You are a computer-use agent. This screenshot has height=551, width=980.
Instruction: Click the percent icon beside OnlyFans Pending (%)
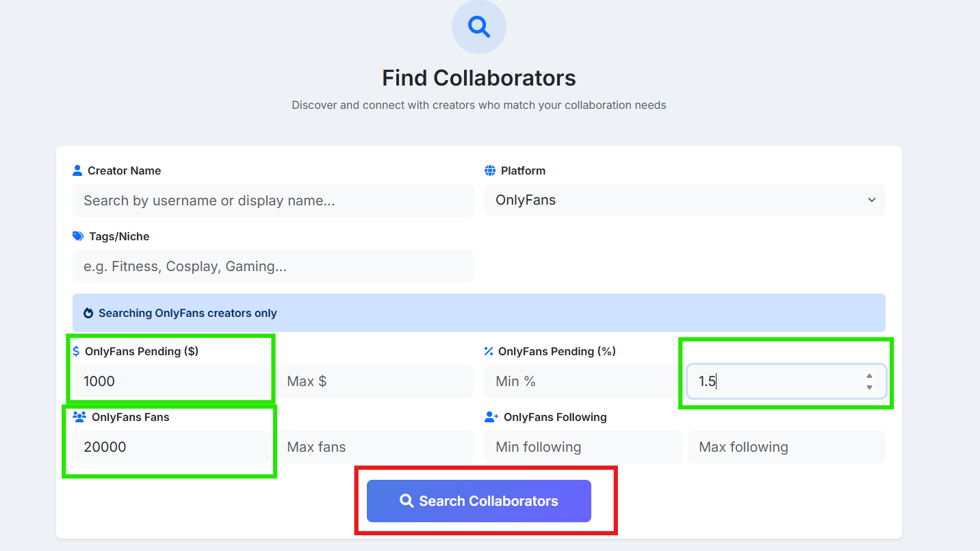point(488,350)
